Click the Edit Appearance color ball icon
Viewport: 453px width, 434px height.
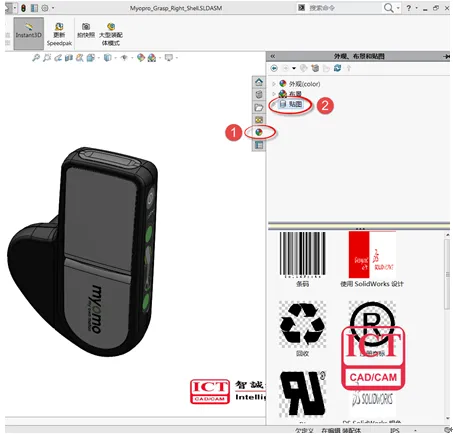[141, 58]
